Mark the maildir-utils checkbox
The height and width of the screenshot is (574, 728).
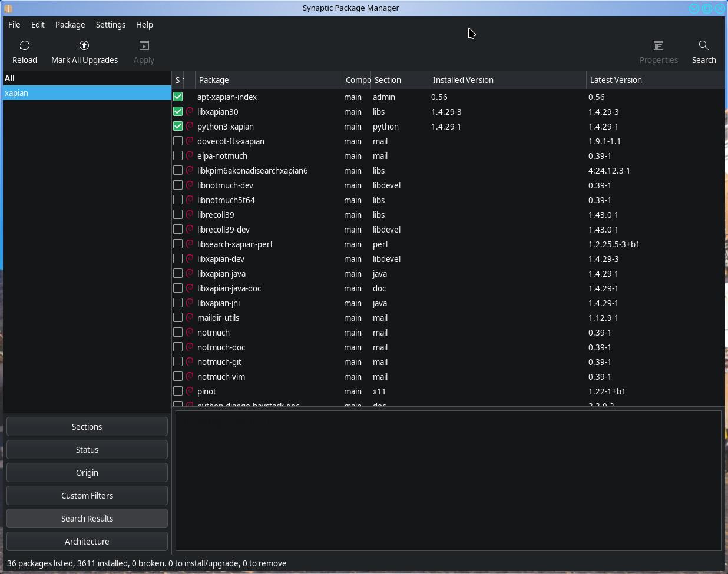pos(178,317)
